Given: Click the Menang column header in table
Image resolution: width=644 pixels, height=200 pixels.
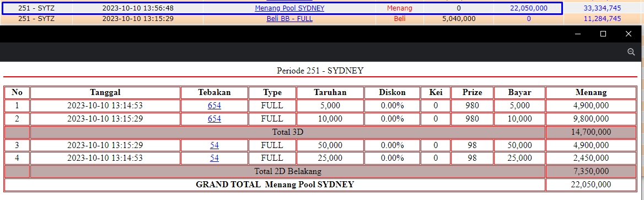Looking at the screenshot, I should (x=591, y=92).
